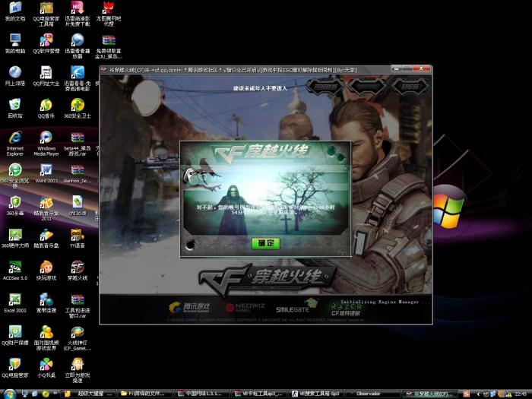This screenshot has height=399, width=532.
Task: Open 360硬件大师 desktop shortcut
Action: pyautogui.click(x=15, y=238)
